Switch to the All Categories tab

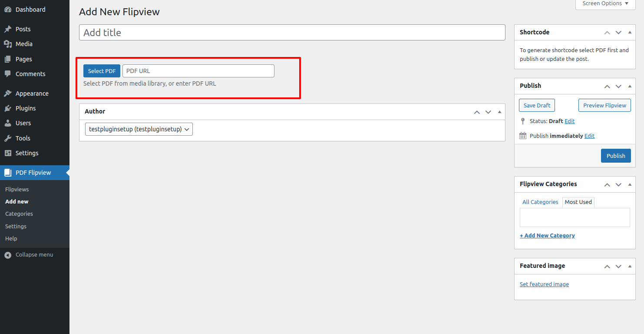pyautogui.click(x=540, y=202)
